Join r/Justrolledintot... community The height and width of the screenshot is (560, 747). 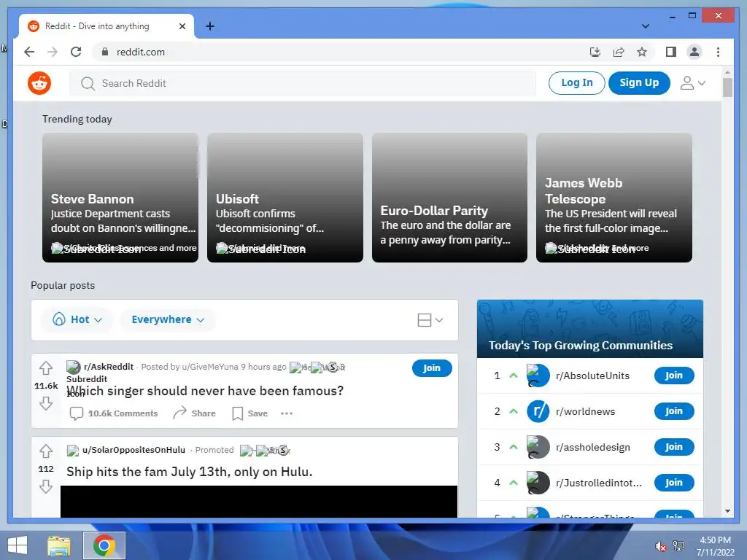(673, 483)
